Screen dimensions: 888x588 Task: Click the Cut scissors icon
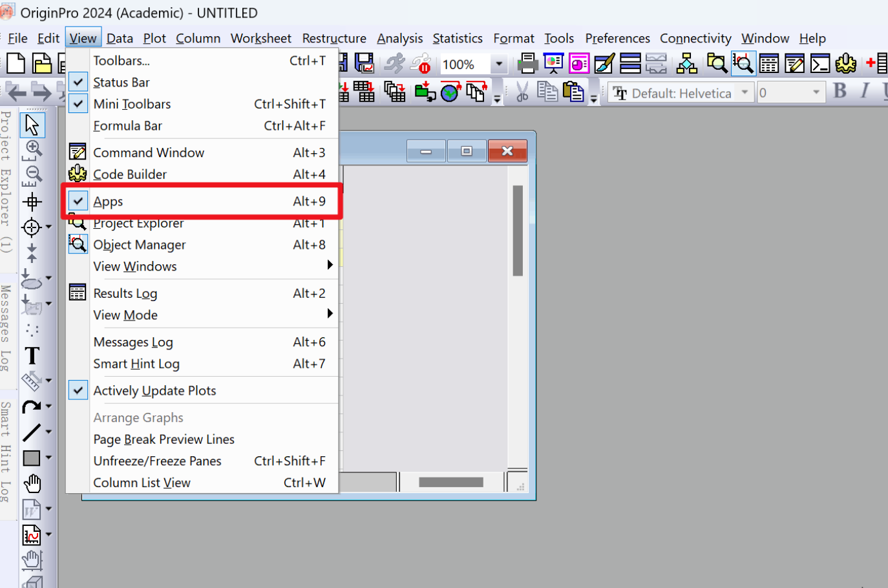[x=522, y=92]
